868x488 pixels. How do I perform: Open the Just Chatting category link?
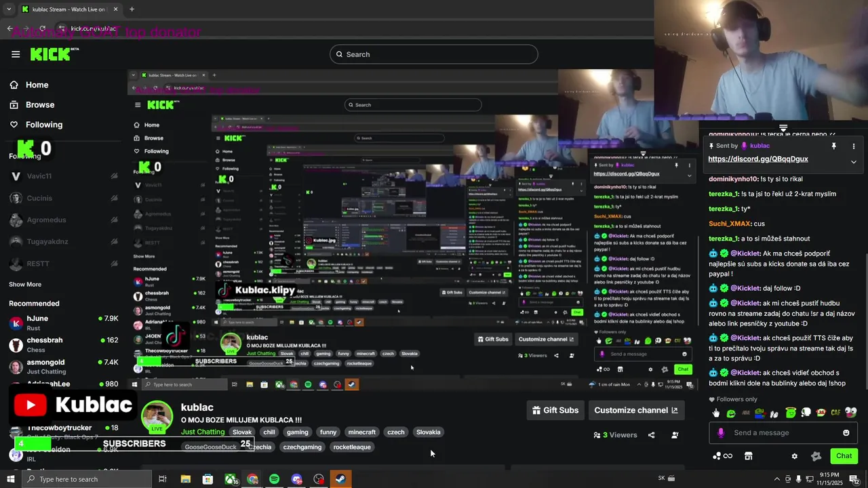(203, 432)
